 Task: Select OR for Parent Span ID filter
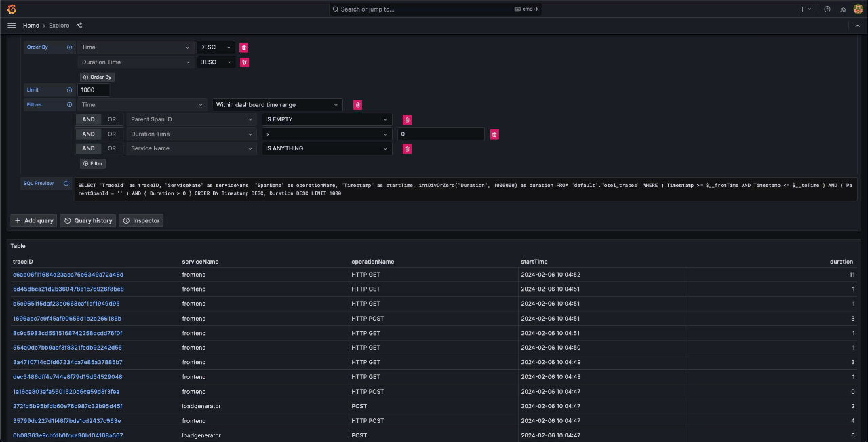coord(112,119)
